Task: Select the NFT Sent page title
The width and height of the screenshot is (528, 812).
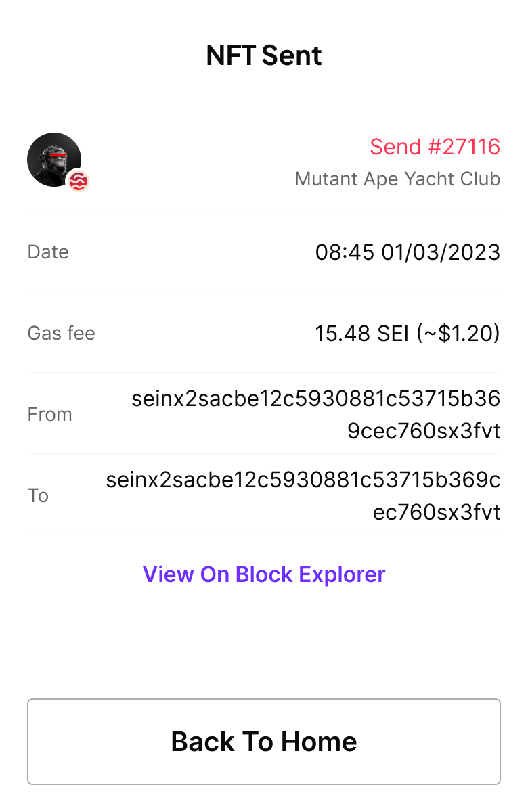Action: (x=264, y=55)
